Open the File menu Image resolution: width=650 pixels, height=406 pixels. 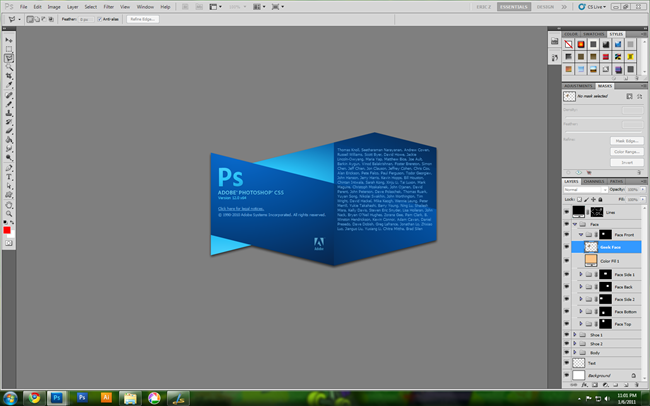click(24, 7)
